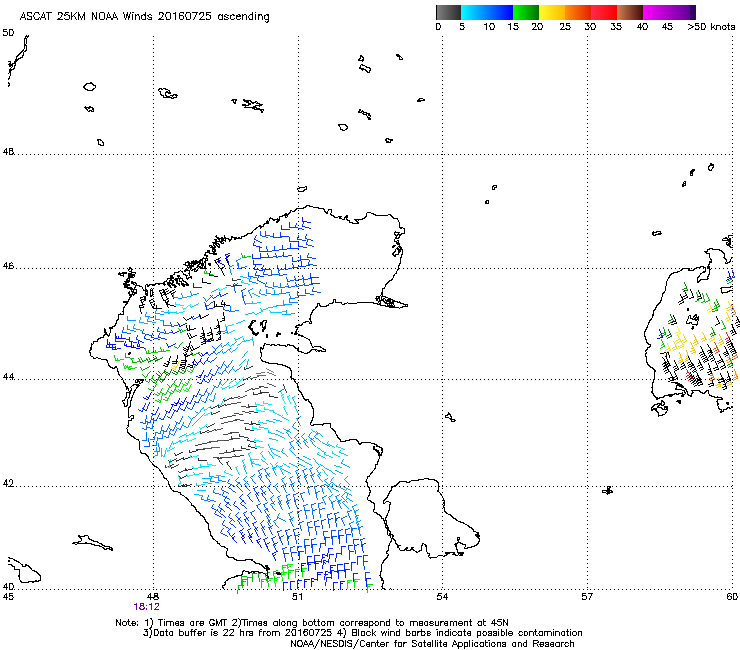Pick the dark purple 45-50 knot legend color
This screenshot has width=740, height=650.
tap(682, 12)
